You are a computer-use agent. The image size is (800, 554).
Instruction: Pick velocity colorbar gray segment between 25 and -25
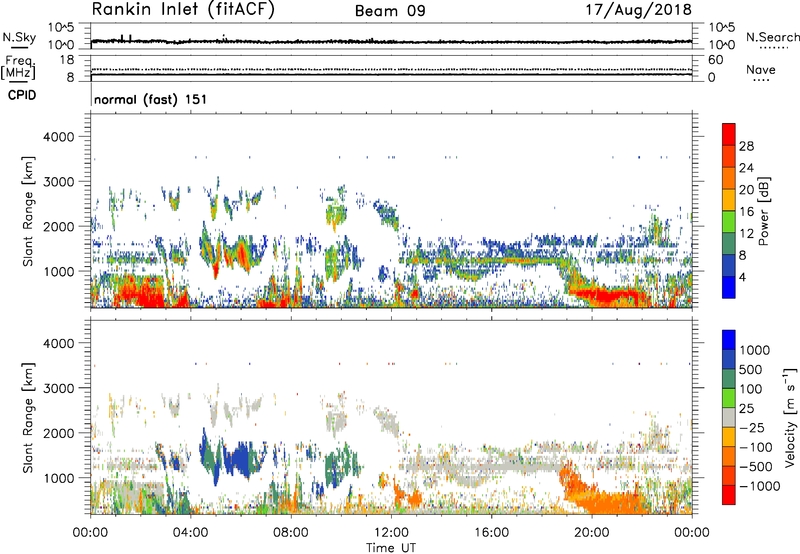[729, 418]
